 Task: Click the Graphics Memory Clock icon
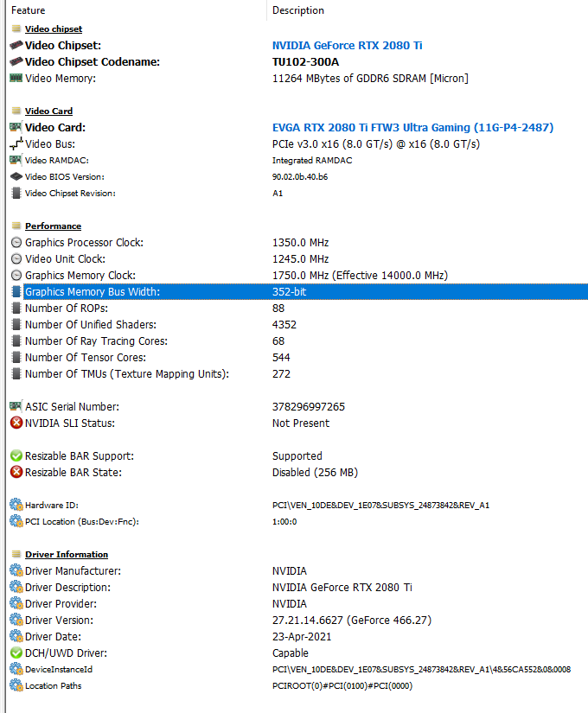pyautogui.click(x=16, y=275)
